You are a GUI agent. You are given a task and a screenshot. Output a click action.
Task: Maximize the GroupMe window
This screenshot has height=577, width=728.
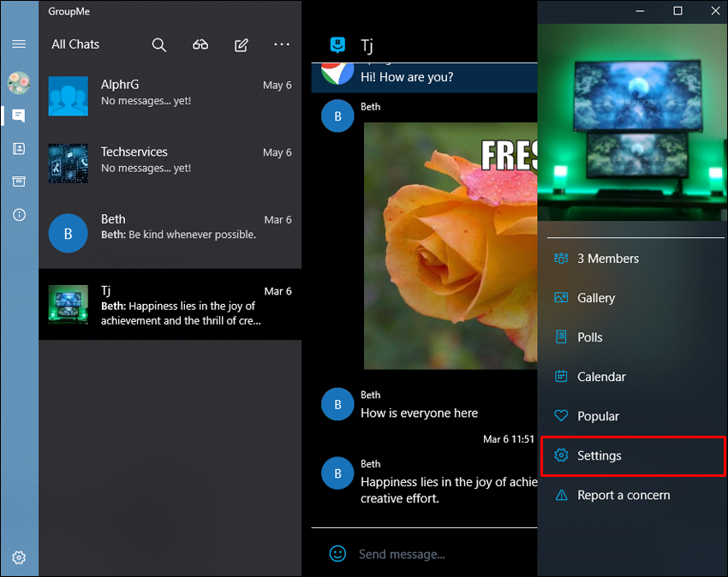tap(677, 10)
